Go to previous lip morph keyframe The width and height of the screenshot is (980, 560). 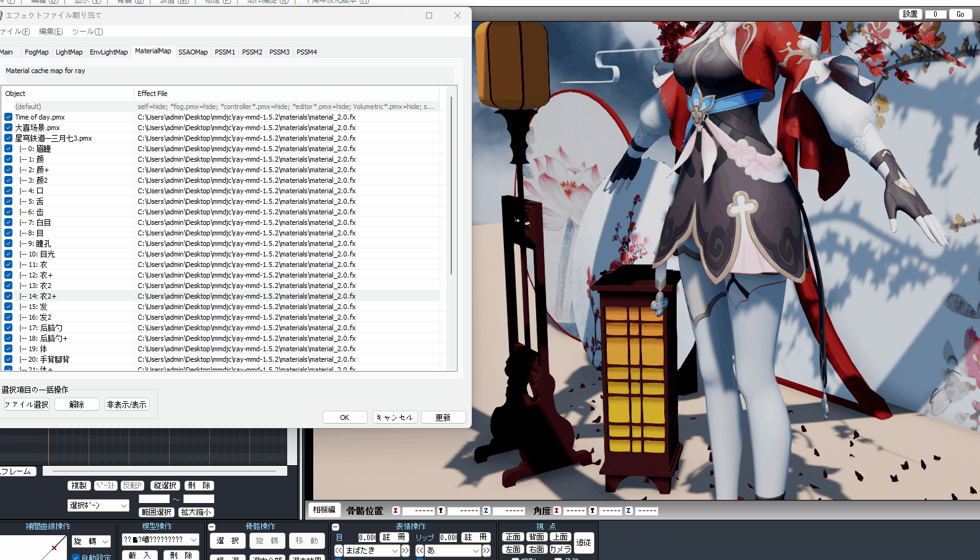pos(420,550)
